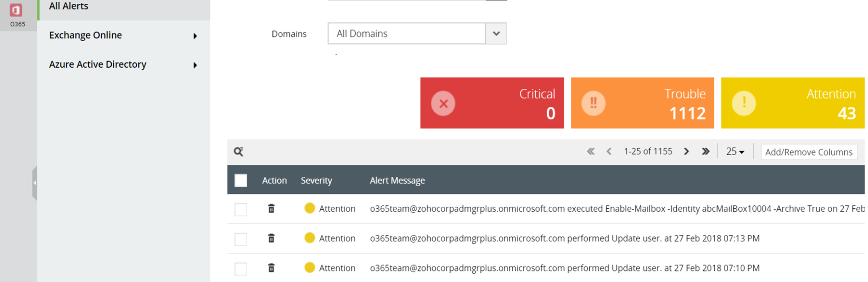Sort by the Alert Message column header
The width and height of the screenshot is (868, 282).
[397, 180]
